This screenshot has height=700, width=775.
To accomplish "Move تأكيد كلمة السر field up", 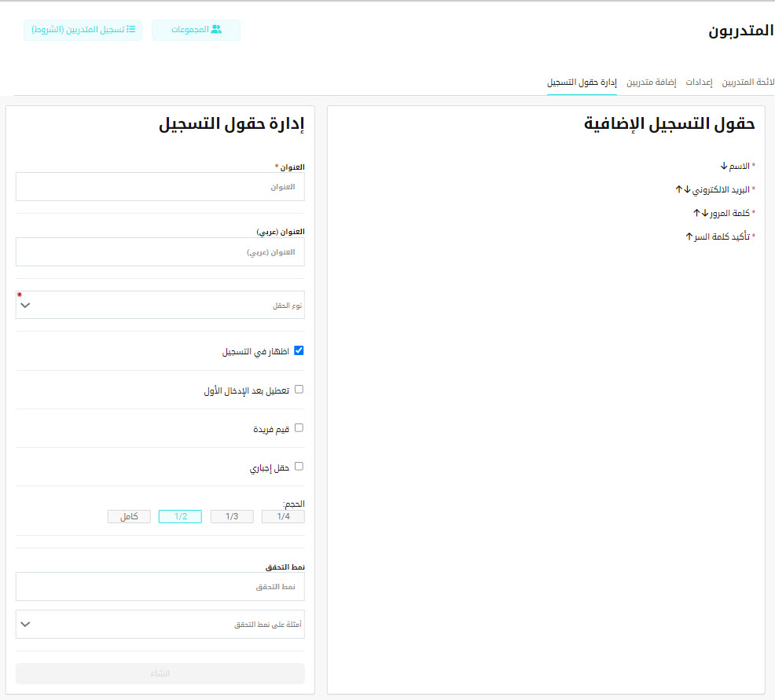I will (x=689, y=236).
